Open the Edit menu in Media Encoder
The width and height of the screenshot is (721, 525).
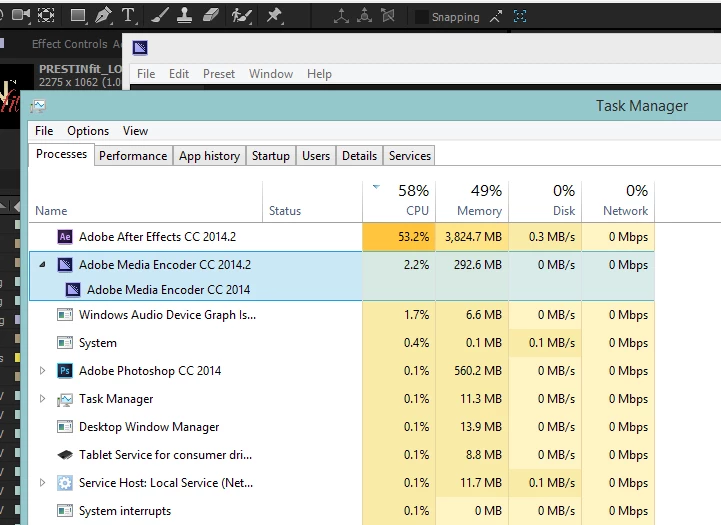tap(178, 74)
